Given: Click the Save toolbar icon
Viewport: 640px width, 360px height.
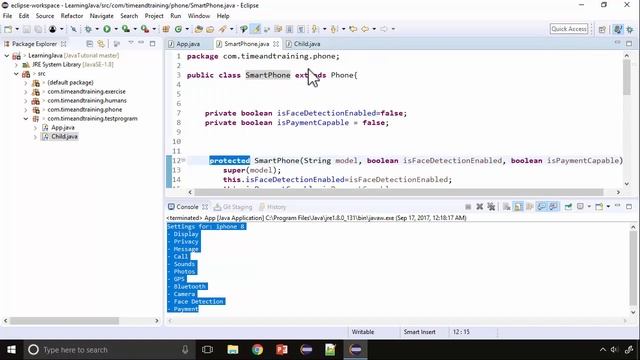Looking at the screenshot, I should coord(27,29).
